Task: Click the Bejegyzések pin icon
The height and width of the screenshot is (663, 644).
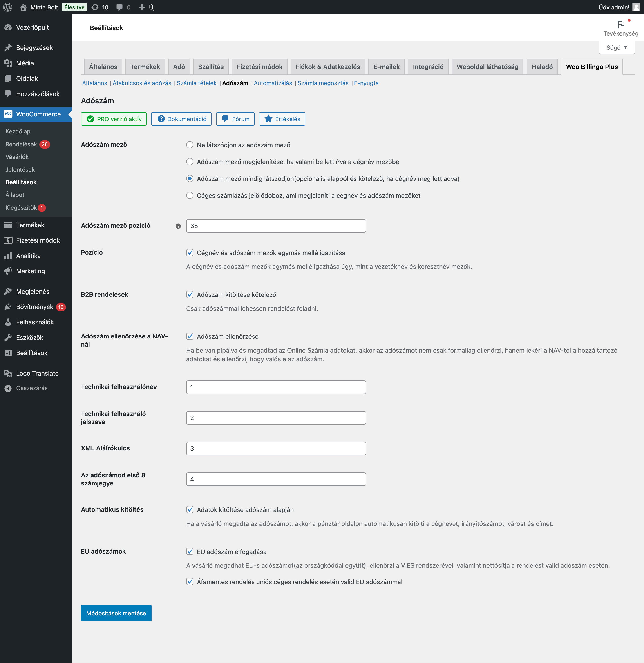Action: [8, 48]
